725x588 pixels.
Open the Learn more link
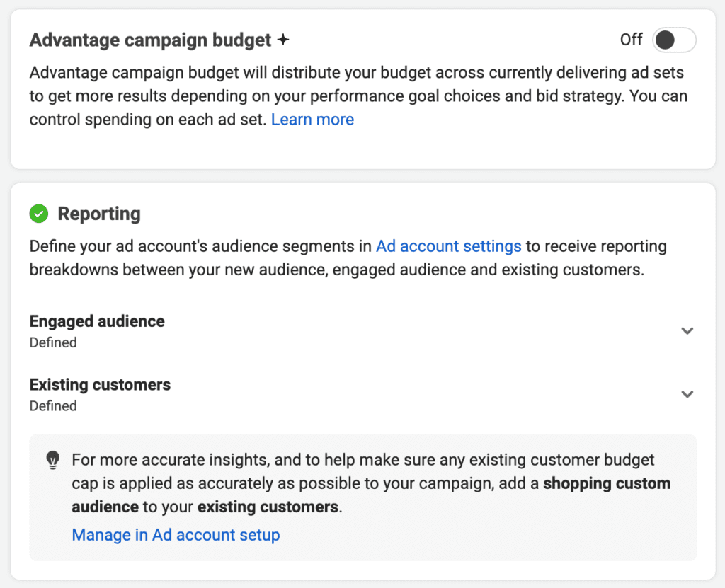[x=312, y=120]
